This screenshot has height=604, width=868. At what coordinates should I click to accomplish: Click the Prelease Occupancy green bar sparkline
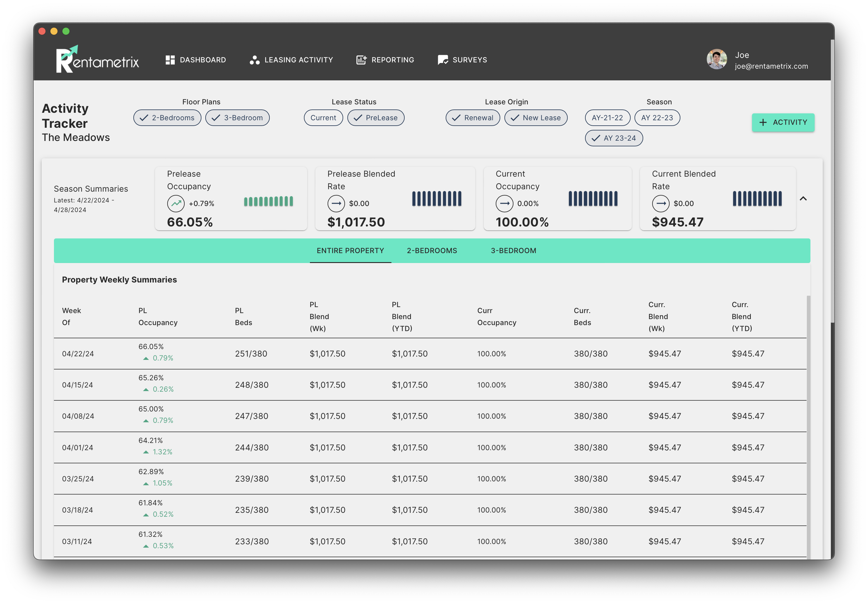(269, 201)
